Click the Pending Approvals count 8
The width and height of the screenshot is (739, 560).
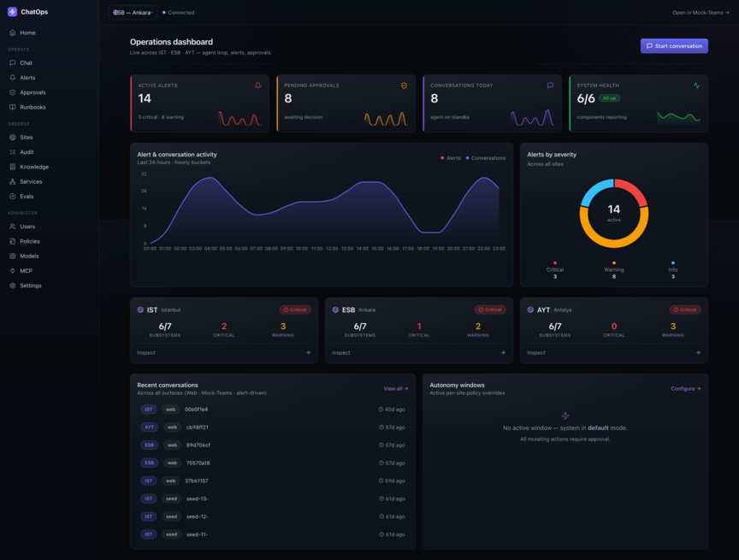(x=288, y=98)
